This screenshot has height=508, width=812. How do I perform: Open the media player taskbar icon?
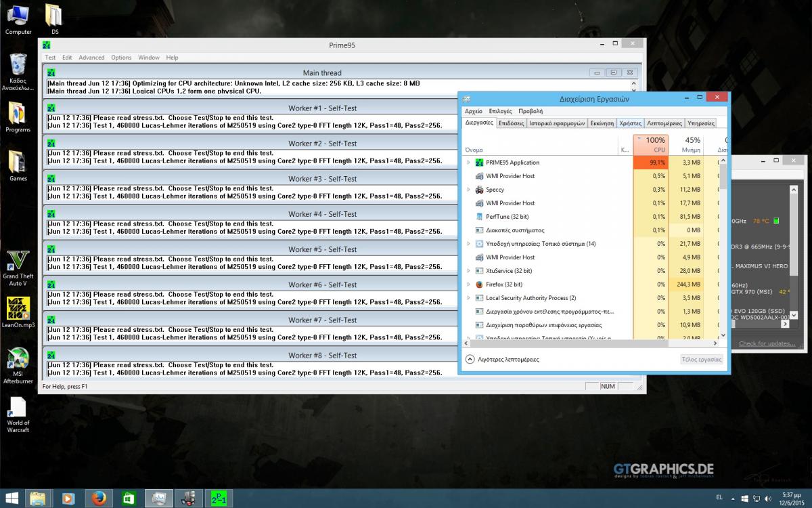(68, 499)
